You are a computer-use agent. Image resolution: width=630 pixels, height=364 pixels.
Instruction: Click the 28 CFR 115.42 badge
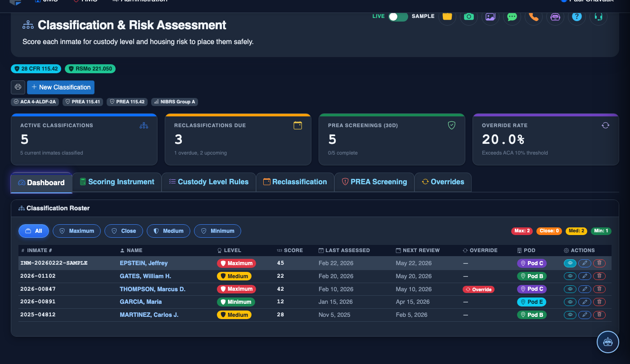click(36, 69)
